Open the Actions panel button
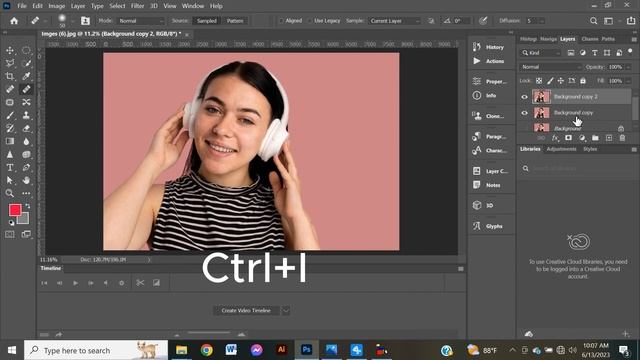 (x=489, y=61)
